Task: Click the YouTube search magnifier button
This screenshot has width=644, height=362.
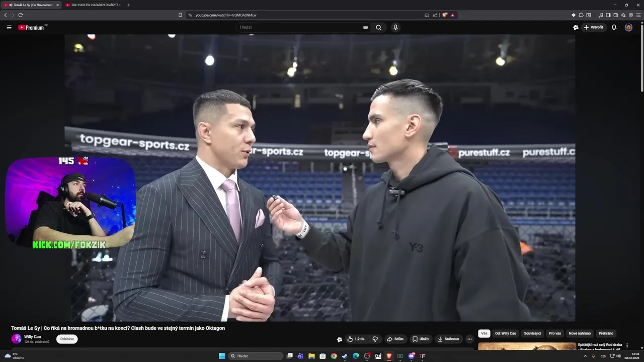Action: click(379, 28)
